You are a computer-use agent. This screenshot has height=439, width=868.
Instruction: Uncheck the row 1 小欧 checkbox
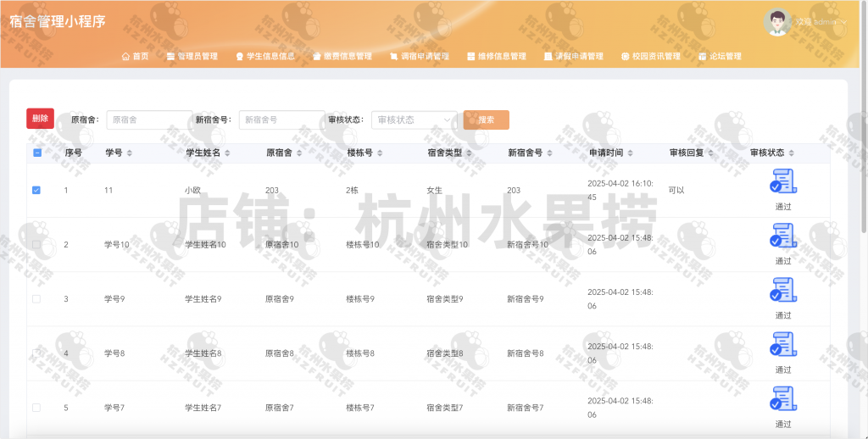pyautogui.click(x=36, y=190)
